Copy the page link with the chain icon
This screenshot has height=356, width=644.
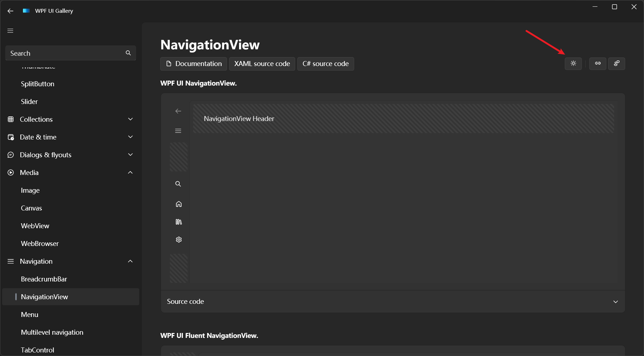click(598, 64)
